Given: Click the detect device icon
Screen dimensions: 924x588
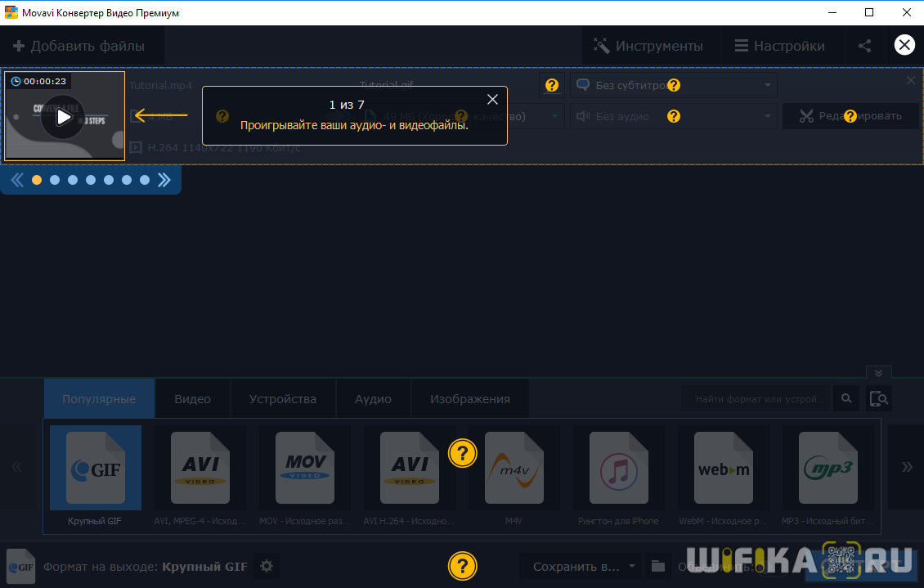Looking at the screenshot, I should tap(879, 399).
